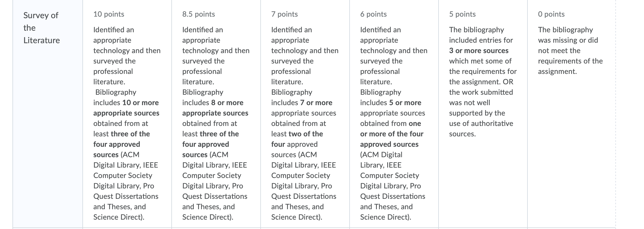Viewport: 644px width, 229px height.
Task: Click '8 or more appropriate sources' bold text
Action: pos(215,108)
